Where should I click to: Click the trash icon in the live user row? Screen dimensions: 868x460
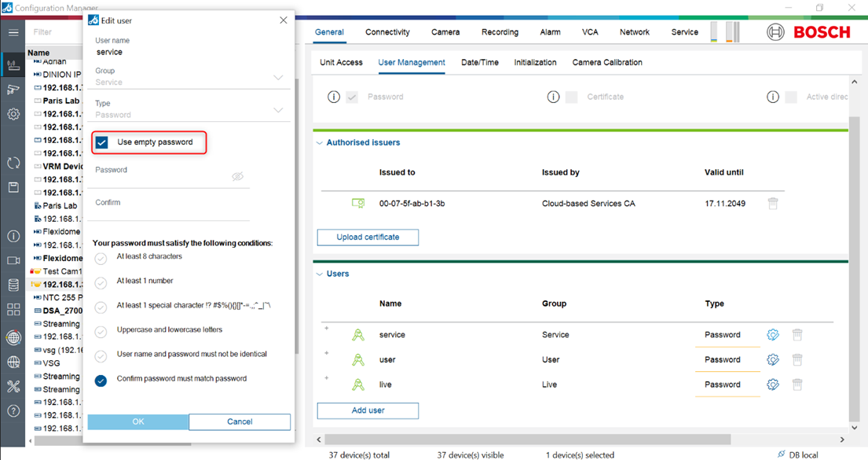797,385
